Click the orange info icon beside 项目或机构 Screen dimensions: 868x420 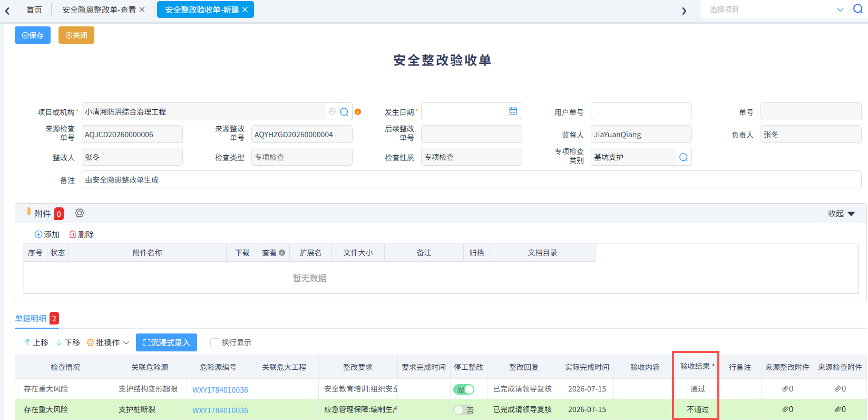click(358, 112)
